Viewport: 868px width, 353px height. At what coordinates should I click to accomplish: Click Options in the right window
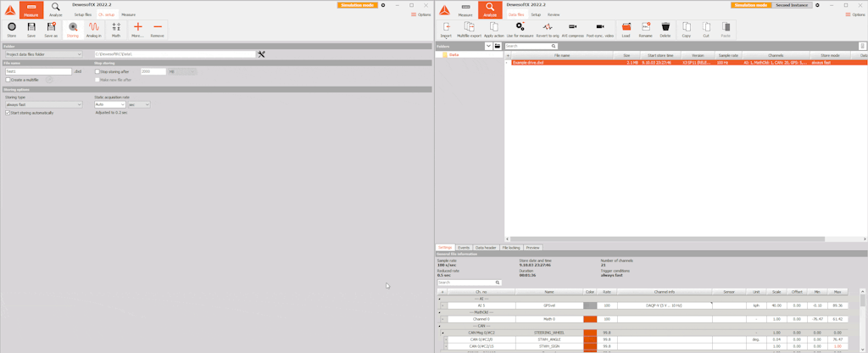tap(855, 14)
